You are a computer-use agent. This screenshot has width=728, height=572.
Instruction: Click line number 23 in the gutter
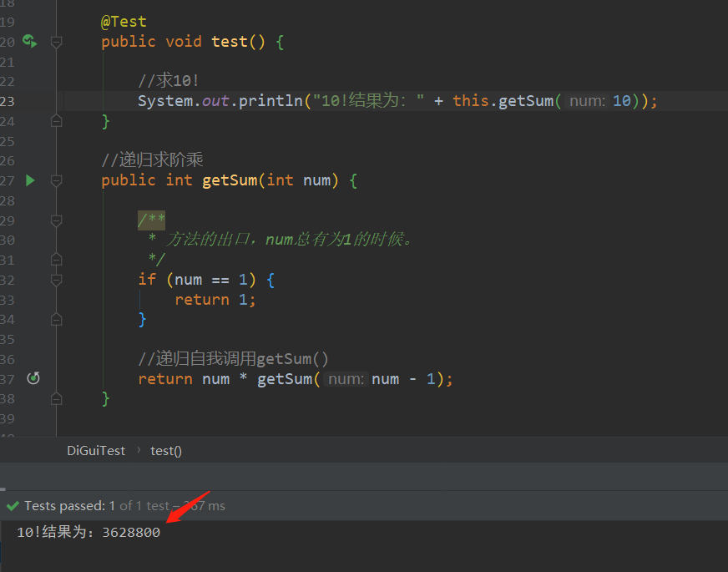(8, 101)
